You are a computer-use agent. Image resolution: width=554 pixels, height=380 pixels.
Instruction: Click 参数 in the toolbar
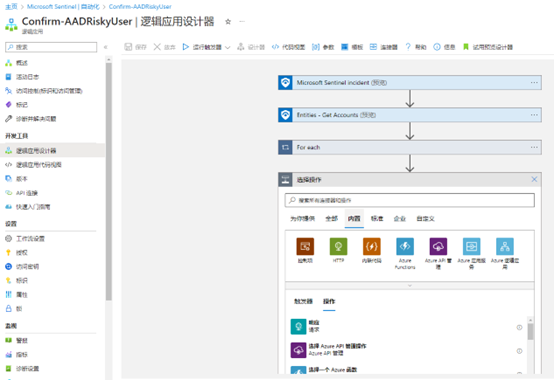pos(323,47)
